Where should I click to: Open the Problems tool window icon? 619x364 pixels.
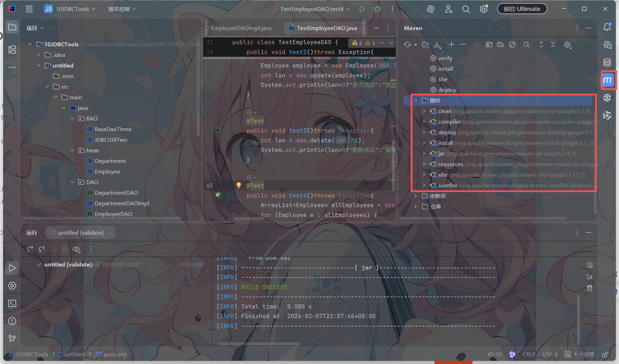tap(12, 321)
